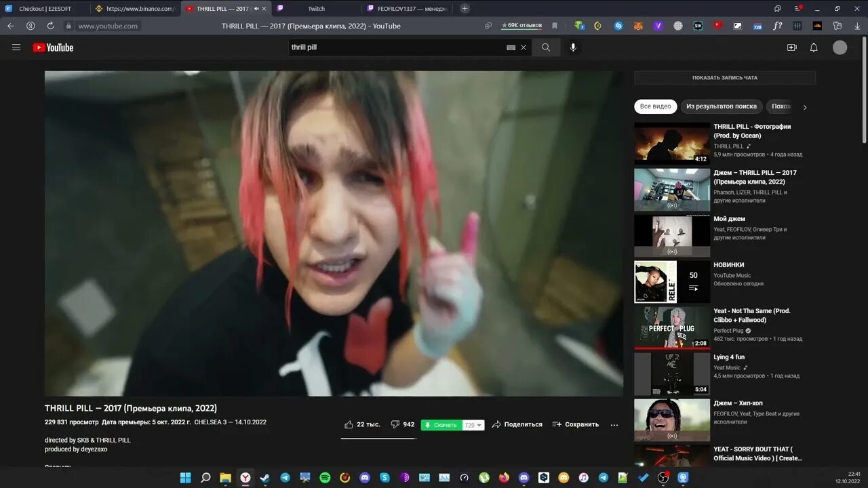Open the on-screen keyboard in search box
Viewport: 868px width, 488px height.
click(x=511, y=47)
